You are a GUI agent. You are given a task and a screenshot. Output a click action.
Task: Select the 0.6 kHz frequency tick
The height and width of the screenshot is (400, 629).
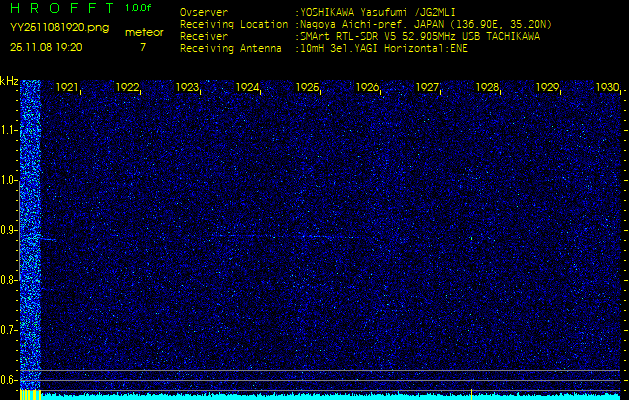(x=9, y=380)
